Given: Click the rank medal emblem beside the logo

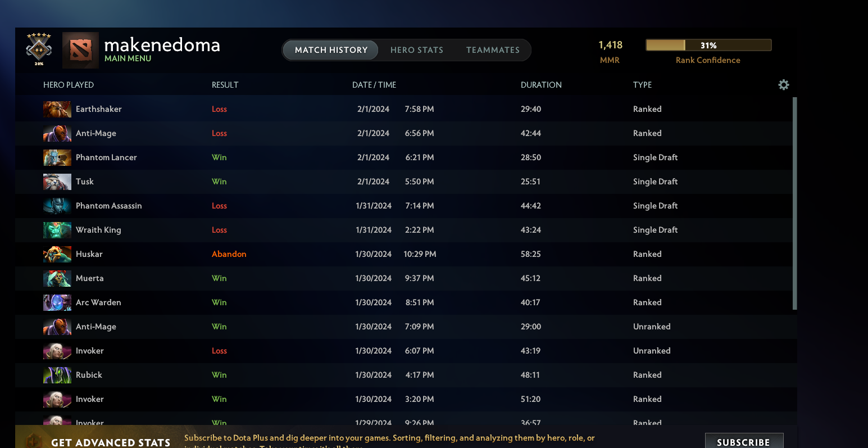Looking at the screenshot, I should [38, 49].
